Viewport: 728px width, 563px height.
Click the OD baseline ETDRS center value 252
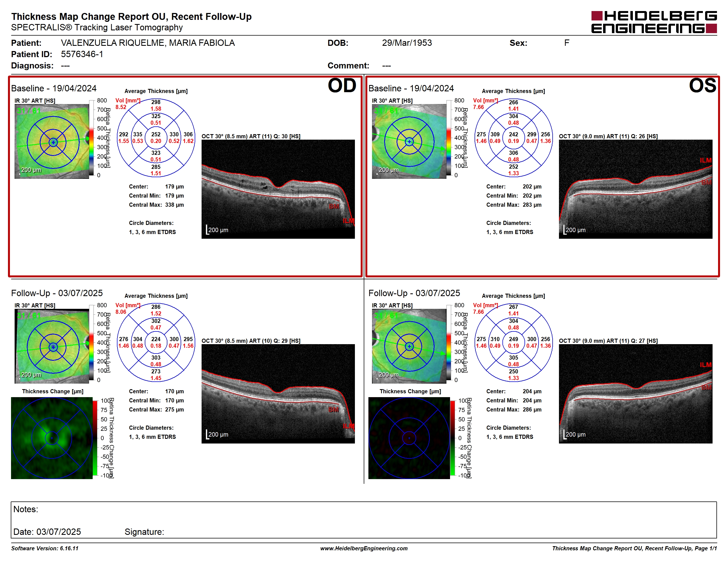pyautogui.click(x=156, y=134)
